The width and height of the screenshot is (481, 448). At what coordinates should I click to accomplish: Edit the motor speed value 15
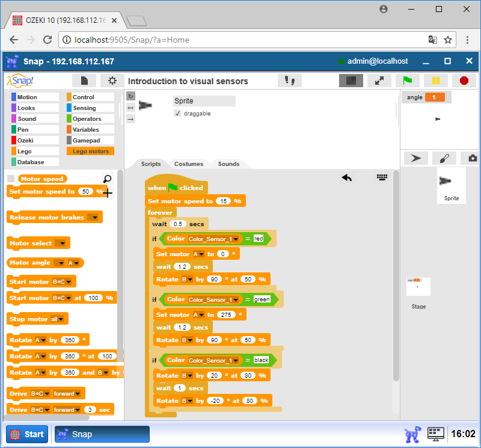pos(223,201)
